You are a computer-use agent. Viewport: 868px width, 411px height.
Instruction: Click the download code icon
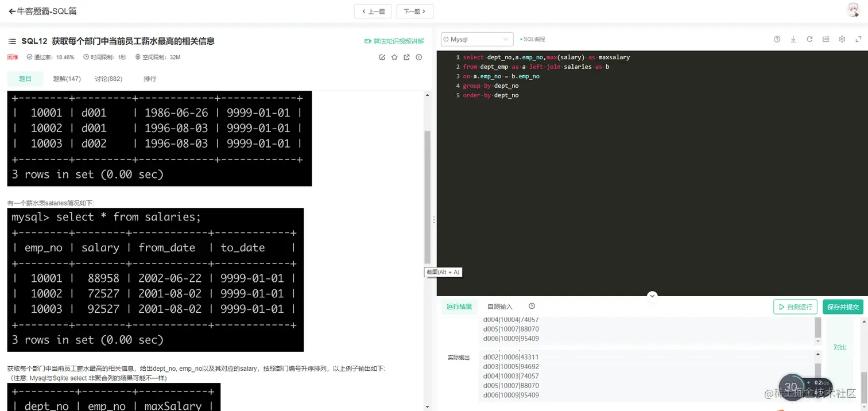793,39
